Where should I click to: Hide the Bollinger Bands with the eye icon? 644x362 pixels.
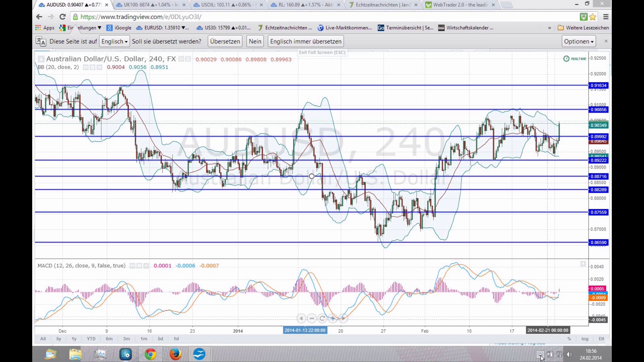click(86, 67)
